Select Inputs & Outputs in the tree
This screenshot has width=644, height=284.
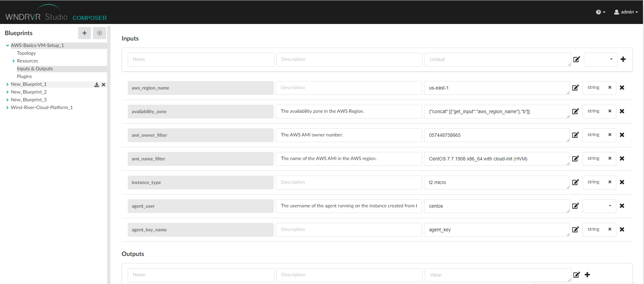[x=35, y=69]
